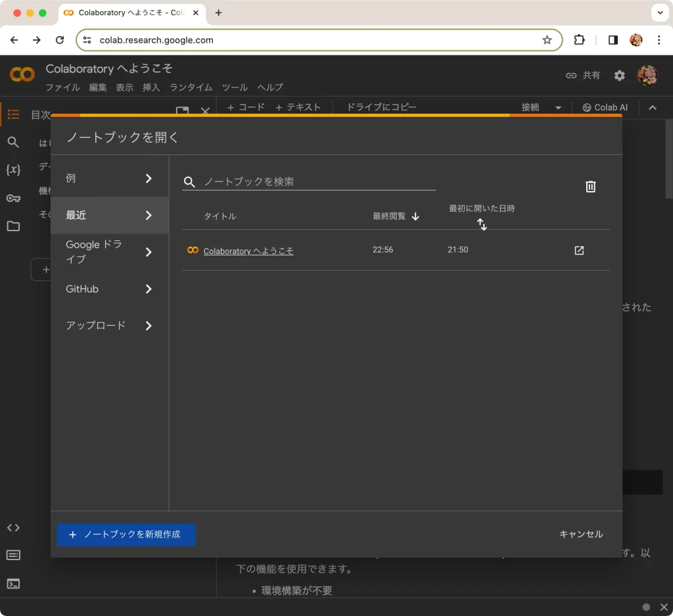
Task: Open the settings gear icon
Action: point(619,76)
